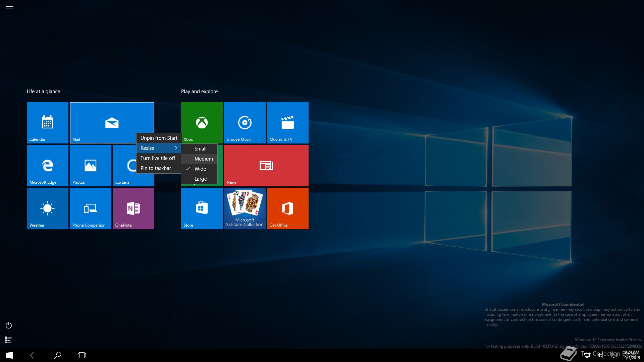Expand the Resize submenu

[159, 148]
